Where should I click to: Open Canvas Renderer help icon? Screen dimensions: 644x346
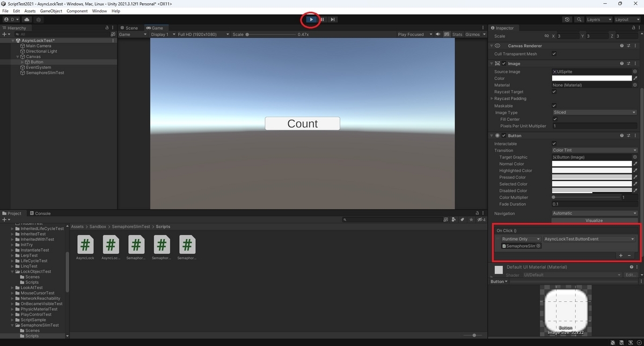pos(622,46)
